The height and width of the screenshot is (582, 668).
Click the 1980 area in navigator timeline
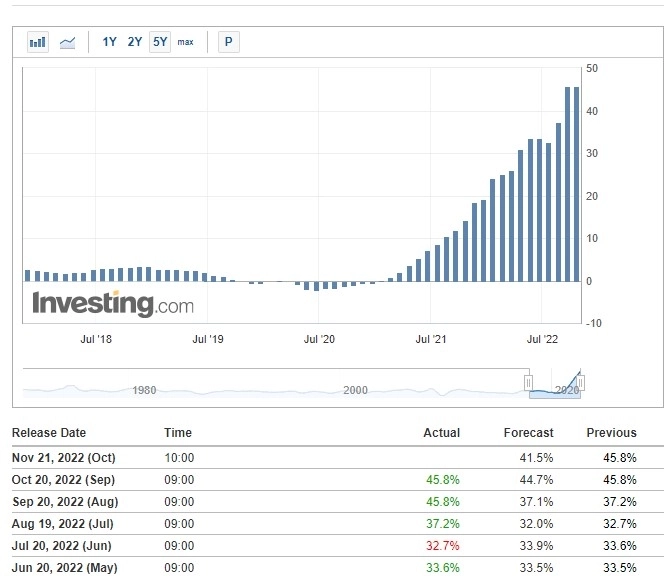coord(144,390)
